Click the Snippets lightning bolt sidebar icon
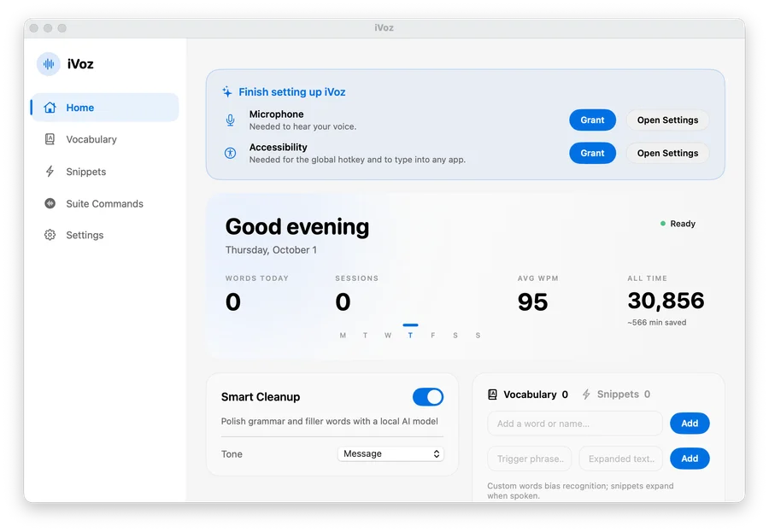769x532 pixels. pyautogui.click(x=50, y=172)
